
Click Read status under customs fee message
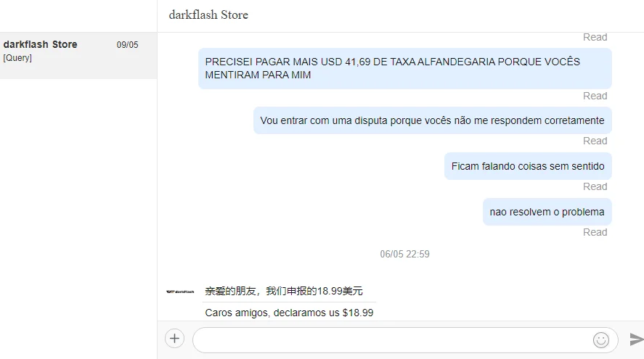pos(595,96)
